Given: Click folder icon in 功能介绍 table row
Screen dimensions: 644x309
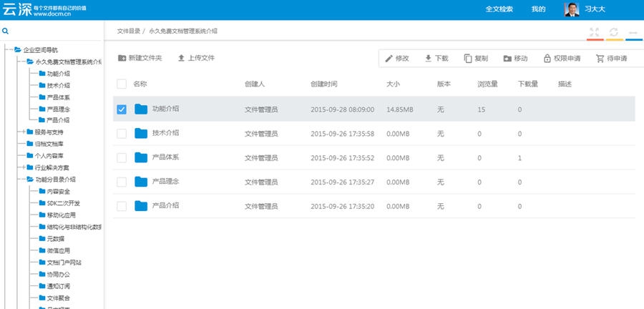Looking at the screenshot, I should pyautogui.click(x=141, y=109).
